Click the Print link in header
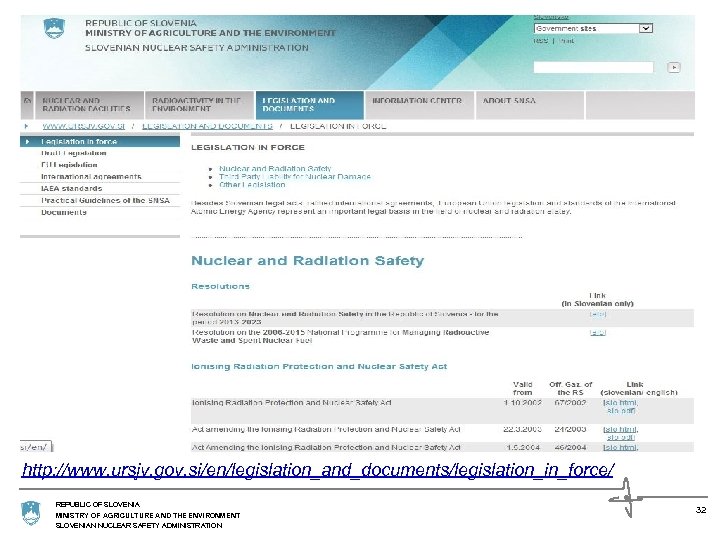This screenshot has width=720, height=540. [x=567, y=41]
